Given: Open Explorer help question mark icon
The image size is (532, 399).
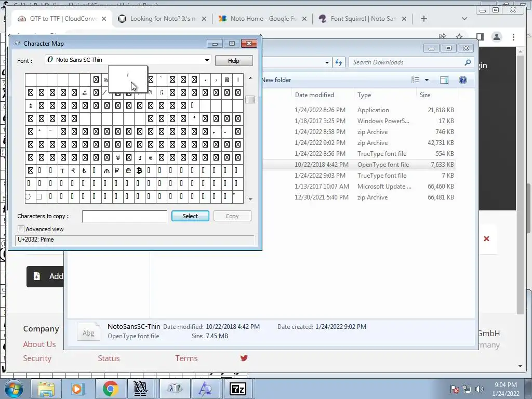Looking at the screenshot, I should (x=462, y=80).
